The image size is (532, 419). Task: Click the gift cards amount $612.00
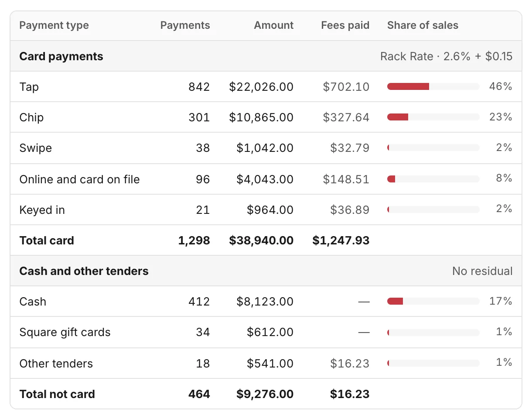(270, 332)
